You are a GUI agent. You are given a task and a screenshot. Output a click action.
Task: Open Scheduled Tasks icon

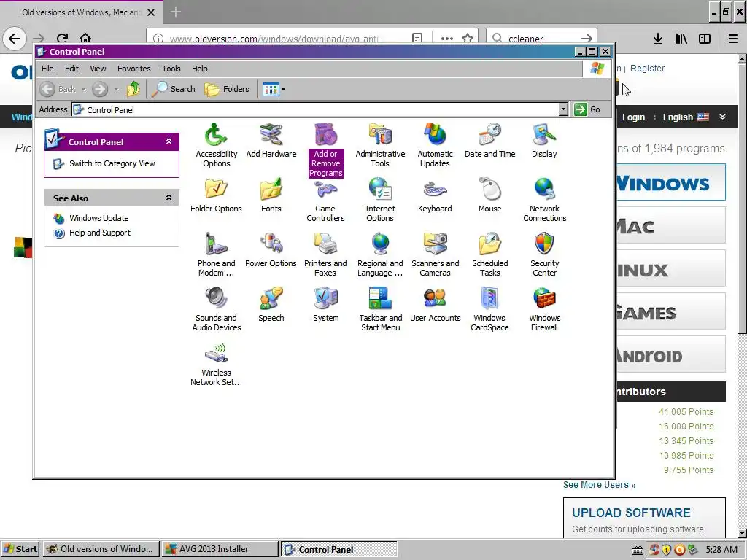pyautogui.click(x=489, y=254)
